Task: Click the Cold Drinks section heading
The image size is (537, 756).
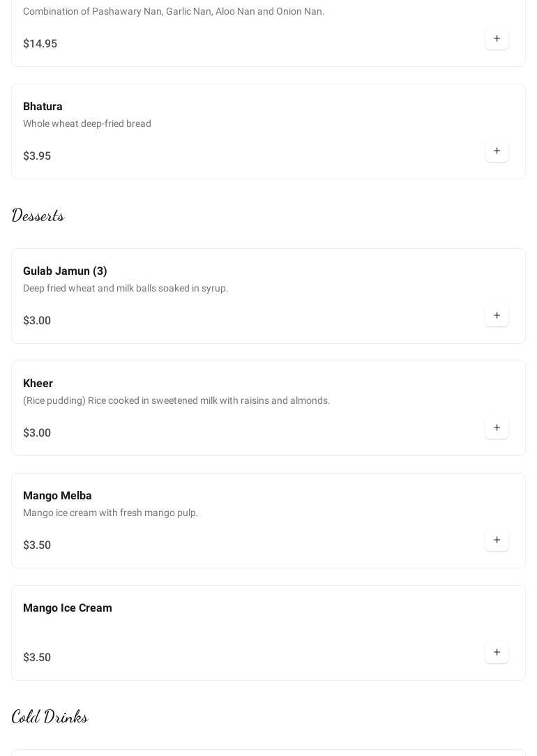Action: (50, 717)
